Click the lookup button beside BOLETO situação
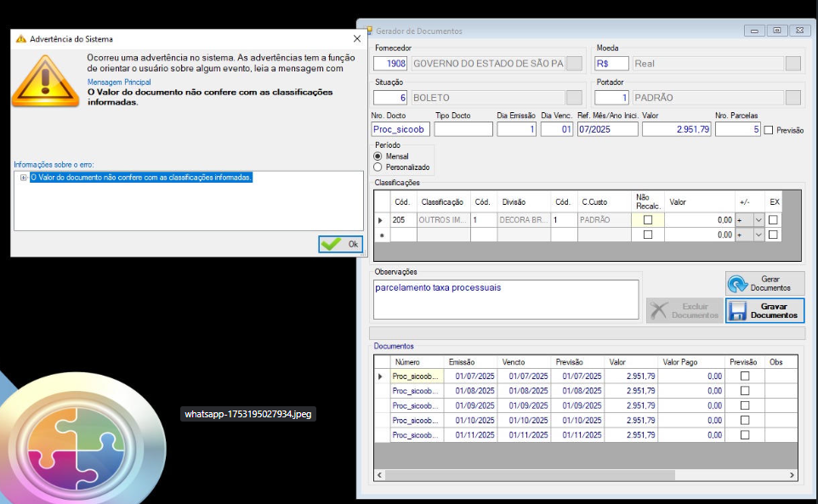The width and height of the screenshot is (818, 504). tap(574, 98)
